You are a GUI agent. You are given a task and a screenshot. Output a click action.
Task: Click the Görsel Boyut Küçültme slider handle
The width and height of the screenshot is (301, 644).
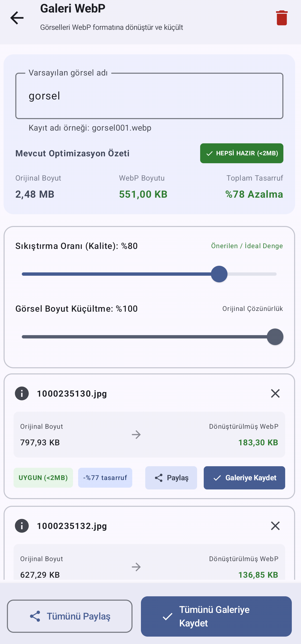(275, 337)
